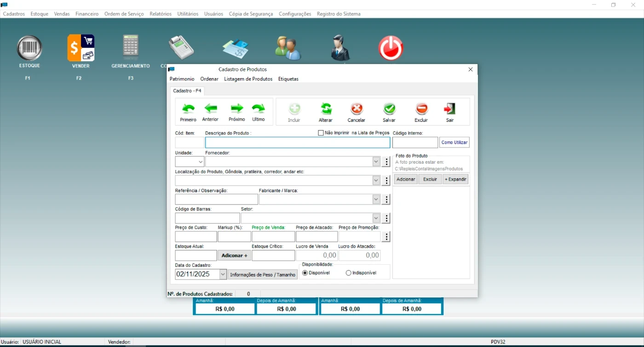Check Não Imprimir na Lista de Preços

(x=321, y=133)
